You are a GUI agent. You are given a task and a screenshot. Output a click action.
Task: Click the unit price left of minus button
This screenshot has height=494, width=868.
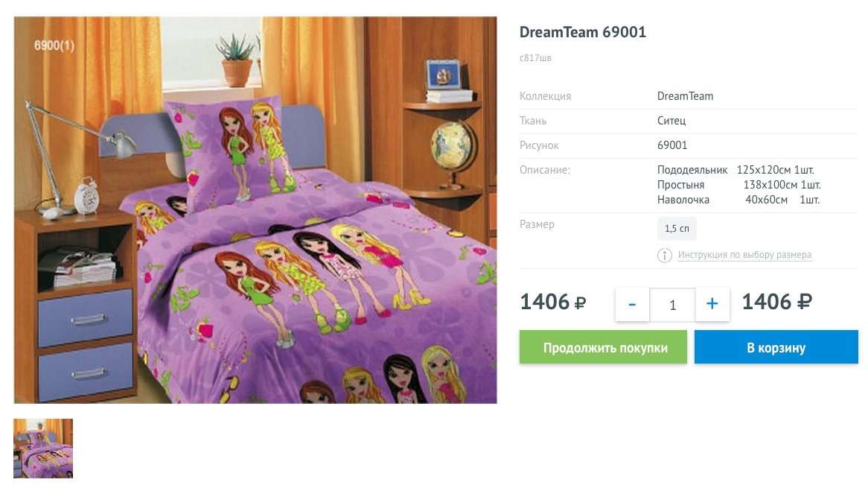[x=552, y=303]
